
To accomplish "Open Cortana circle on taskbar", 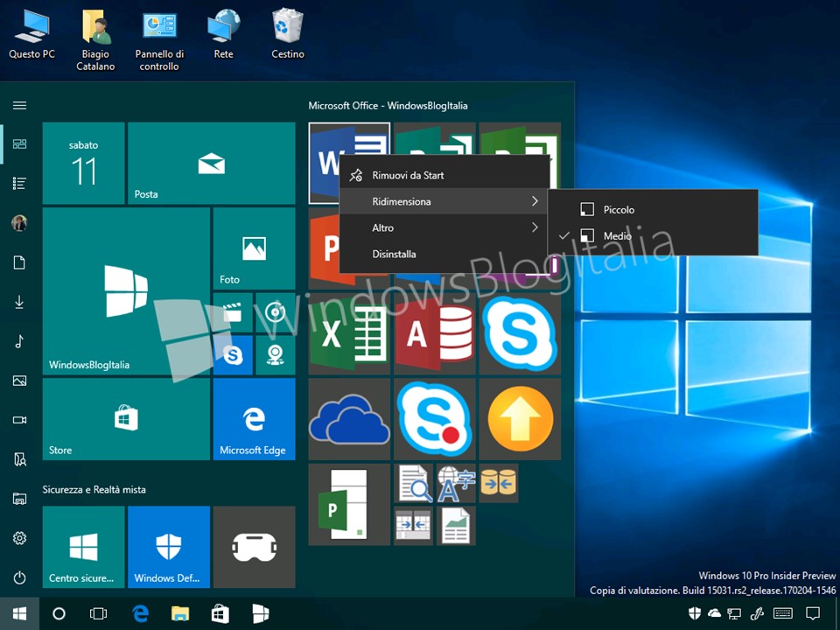I will click(59, 614).
